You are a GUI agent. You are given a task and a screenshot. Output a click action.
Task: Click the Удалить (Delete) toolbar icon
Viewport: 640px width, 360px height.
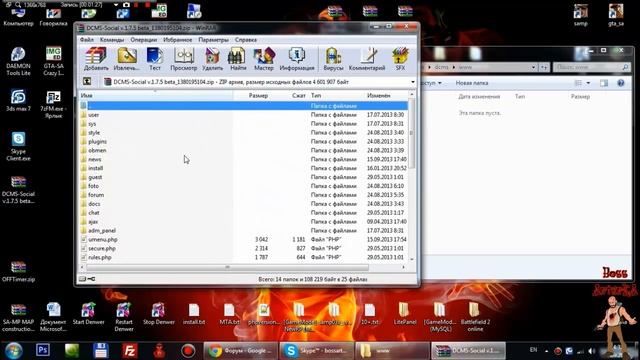213,59
